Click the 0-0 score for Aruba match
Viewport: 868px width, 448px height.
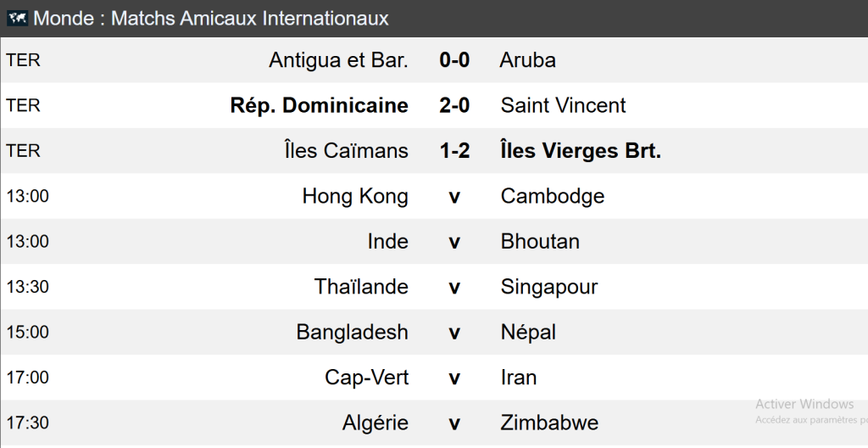click(x=454, y=60)
